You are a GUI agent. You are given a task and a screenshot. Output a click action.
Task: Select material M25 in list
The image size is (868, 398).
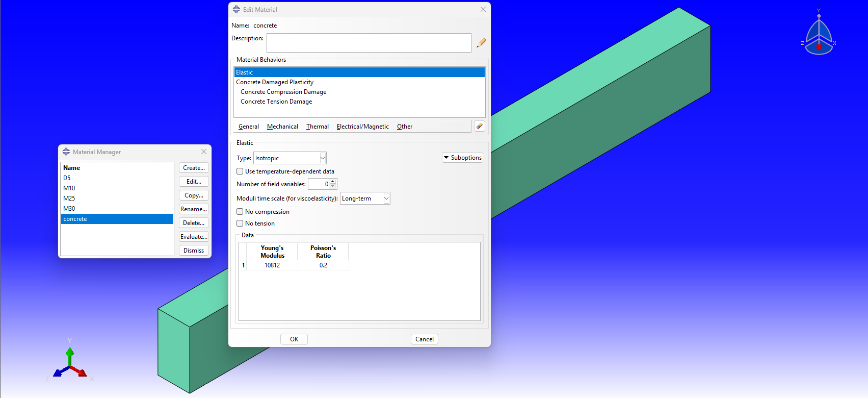(x=117, y=198)
